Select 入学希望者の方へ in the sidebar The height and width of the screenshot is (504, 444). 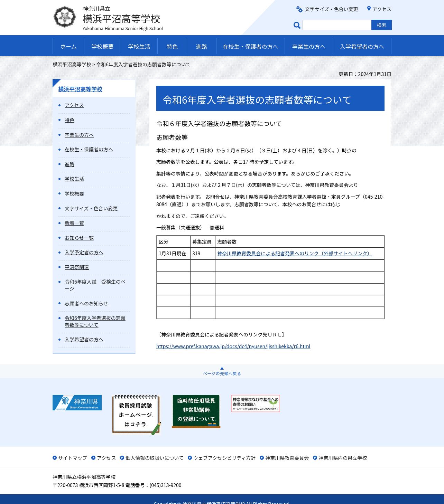click(x=84, y=340)
